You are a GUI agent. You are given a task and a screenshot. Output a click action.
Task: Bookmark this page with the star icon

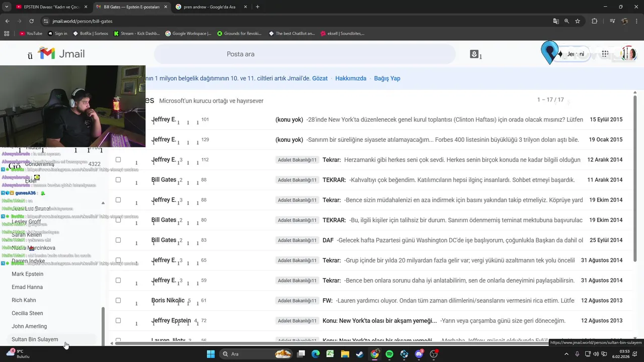578,21
